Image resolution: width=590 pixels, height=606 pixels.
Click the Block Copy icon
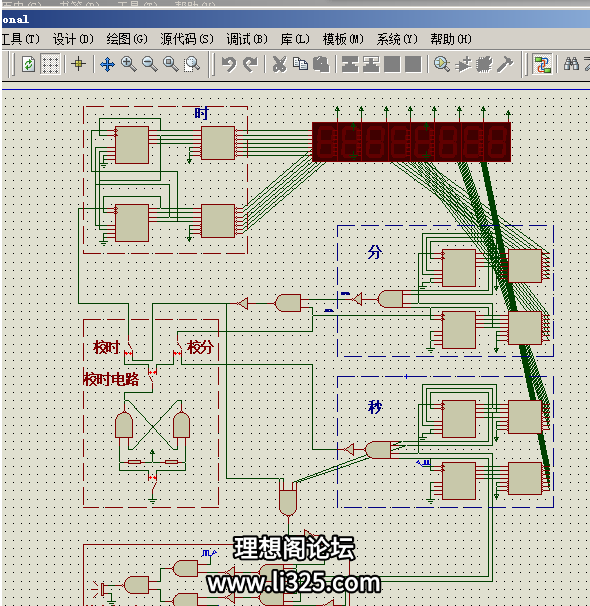(350, 64)
